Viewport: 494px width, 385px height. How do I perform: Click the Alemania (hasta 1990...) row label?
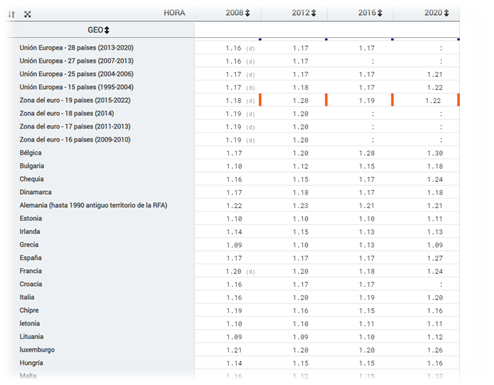(93, 205)
